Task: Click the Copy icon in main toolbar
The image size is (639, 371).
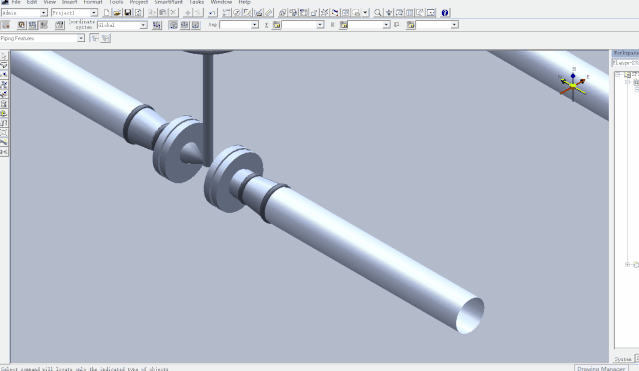Action: point(152,13)
